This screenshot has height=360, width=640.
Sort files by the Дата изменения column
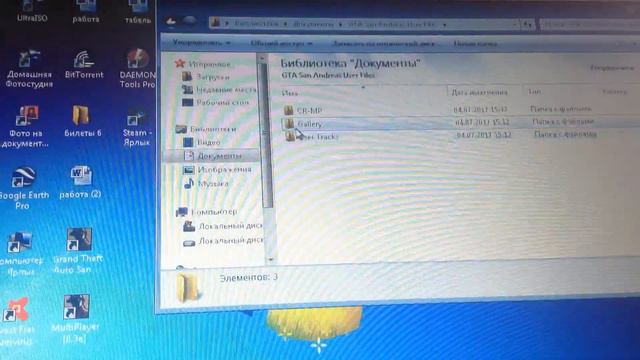coord(484,92)
